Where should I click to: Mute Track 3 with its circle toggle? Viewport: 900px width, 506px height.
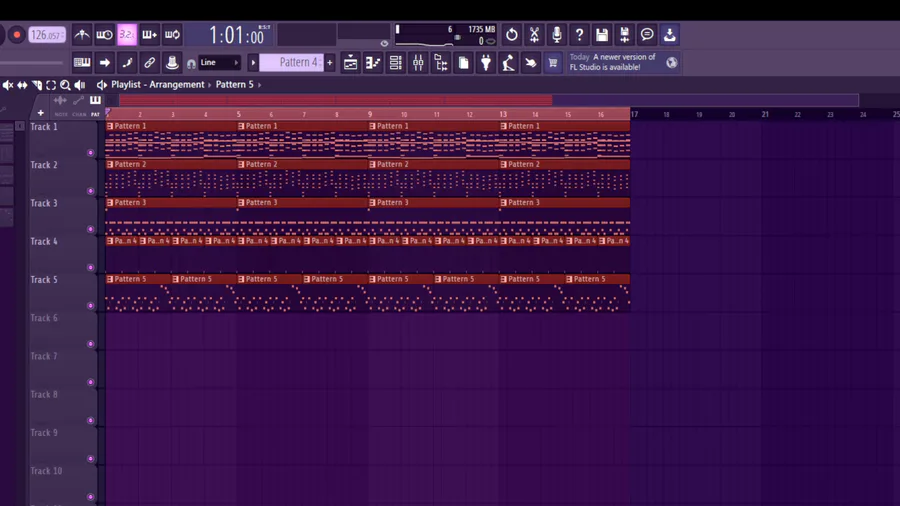(90, 229)
